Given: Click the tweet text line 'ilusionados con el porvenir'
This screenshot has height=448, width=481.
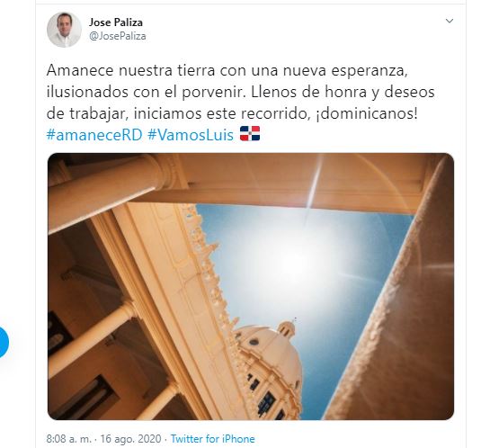Looking at the screenshot, I should pos(145,92).
